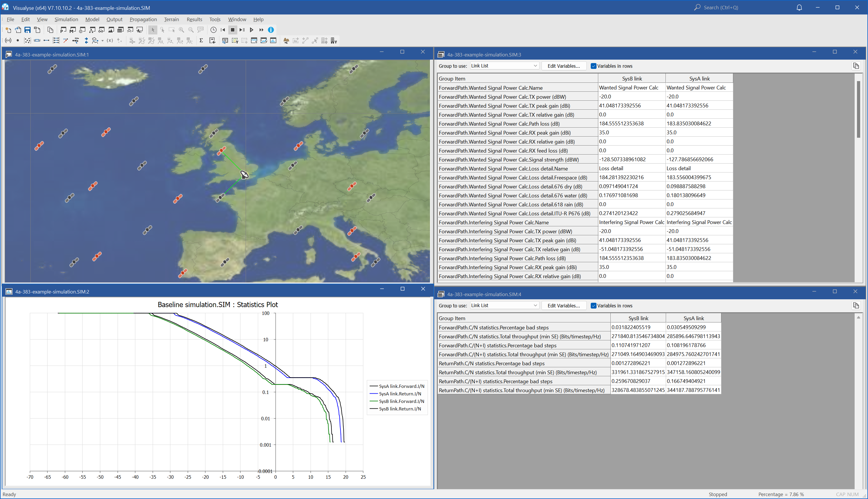The image size is (868, 499).
Task: Click the Sigma statistics icon
Action: coord(201,41)
